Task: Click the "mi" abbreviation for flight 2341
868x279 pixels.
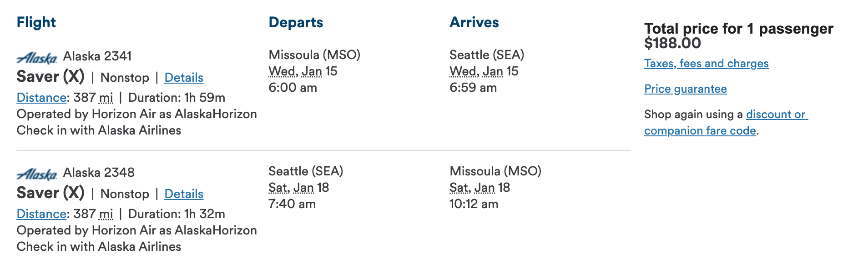Action: (106, 98)
